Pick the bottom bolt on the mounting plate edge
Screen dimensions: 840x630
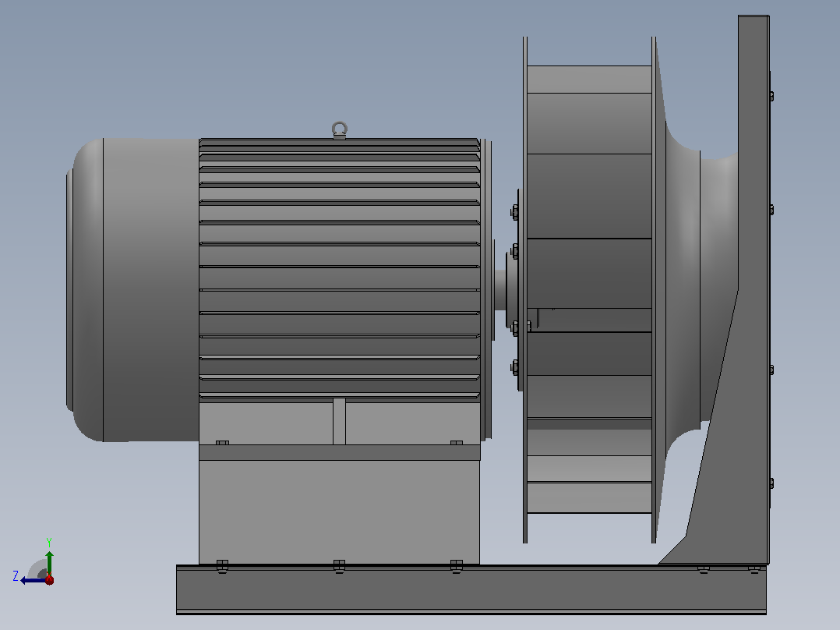pos(771,483)
